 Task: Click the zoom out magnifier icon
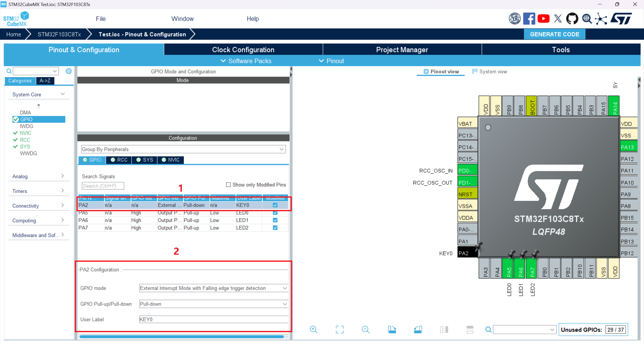click(x=366, y=329)
